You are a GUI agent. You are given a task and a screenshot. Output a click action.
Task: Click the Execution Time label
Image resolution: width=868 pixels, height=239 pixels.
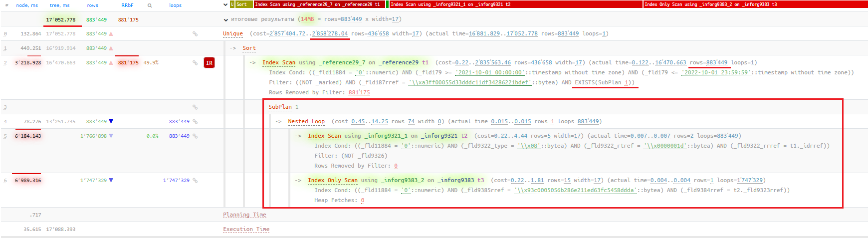pyautogui.click(x=246, y=230)
